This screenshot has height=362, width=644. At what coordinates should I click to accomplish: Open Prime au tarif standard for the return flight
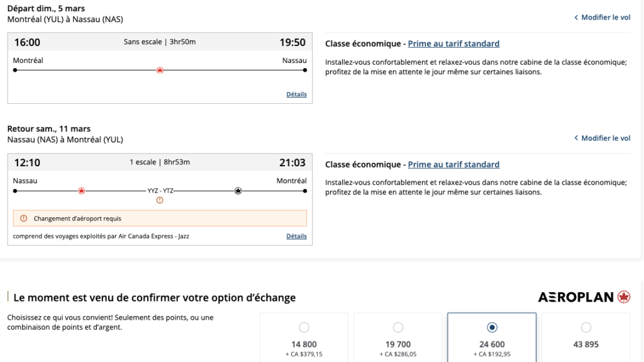click(x=453, y=164)
